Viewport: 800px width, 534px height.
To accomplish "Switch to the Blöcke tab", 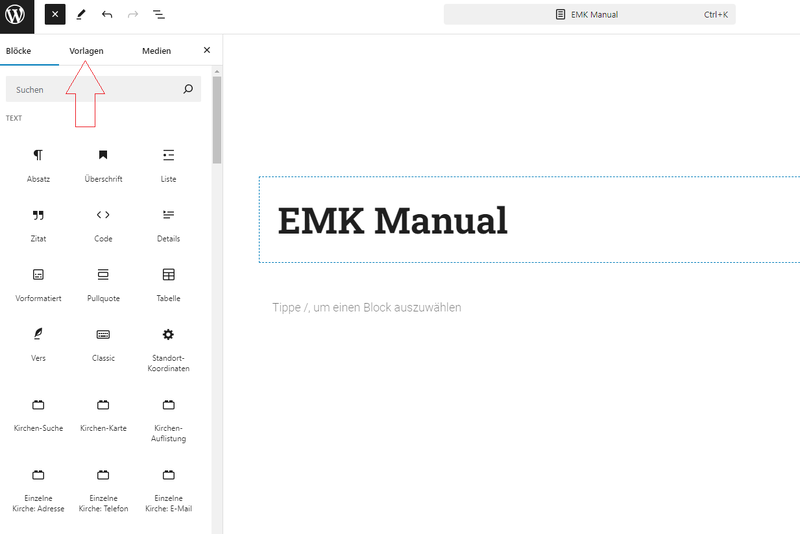I will pos(18,51).
